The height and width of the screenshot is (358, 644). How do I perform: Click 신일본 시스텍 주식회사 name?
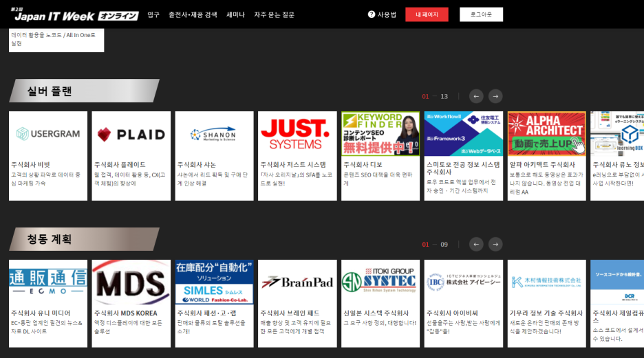click(376, 313)
